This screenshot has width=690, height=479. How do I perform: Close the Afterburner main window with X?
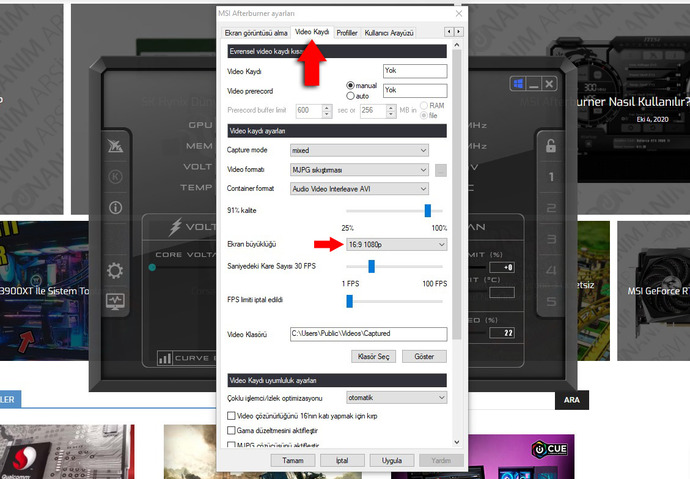click(x=549, y=84)
